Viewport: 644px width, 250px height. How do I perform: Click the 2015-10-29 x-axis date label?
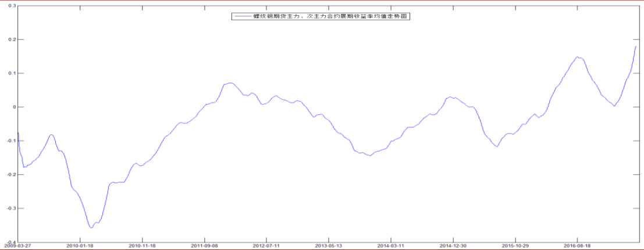click(x=515, y=247)
